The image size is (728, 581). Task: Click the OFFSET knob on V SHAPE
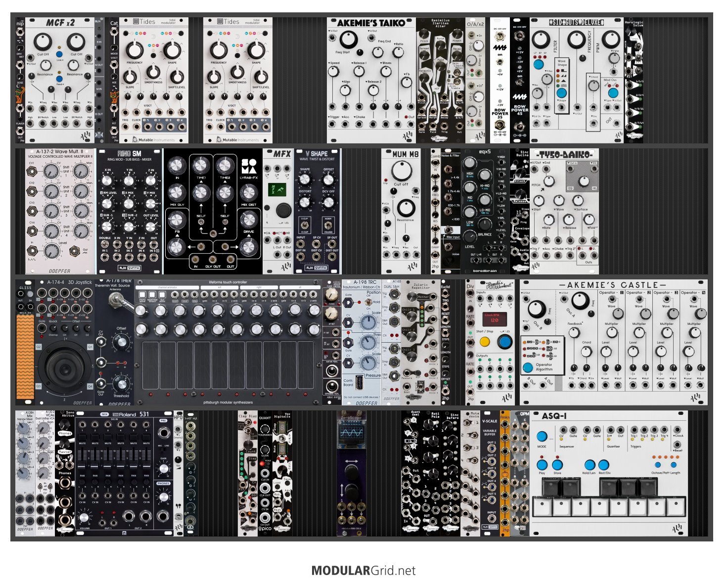[x=328, y=179]
